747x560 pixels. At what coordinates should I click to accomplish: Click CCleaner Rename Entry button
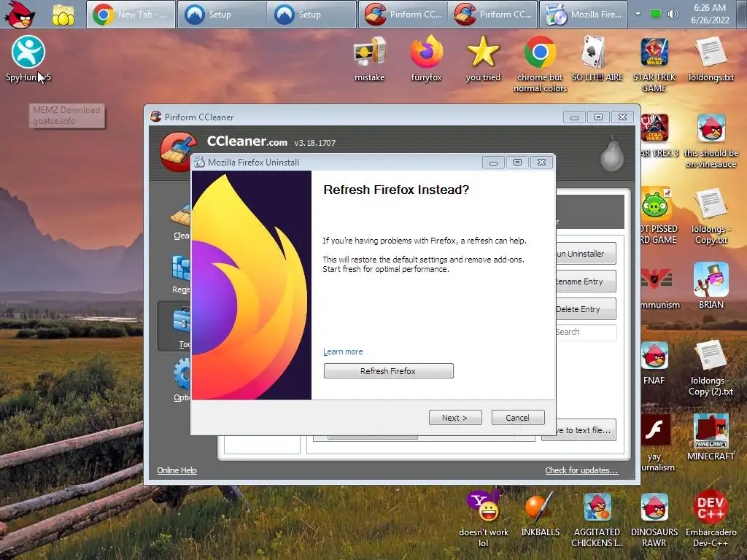pyautogui.click(x=586, y=281)
